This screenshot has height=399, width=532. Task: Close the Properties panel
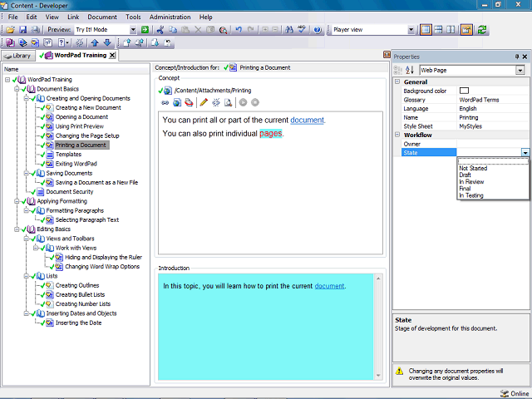(525, 57)
